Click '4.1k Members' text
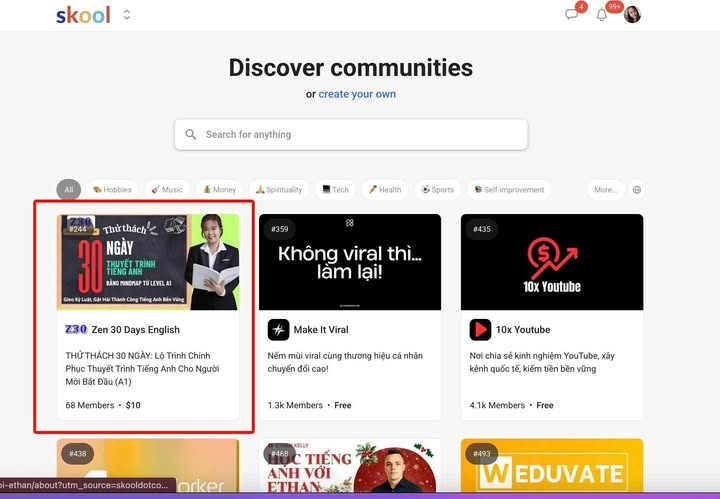The image size is (720, 499). 497,405
